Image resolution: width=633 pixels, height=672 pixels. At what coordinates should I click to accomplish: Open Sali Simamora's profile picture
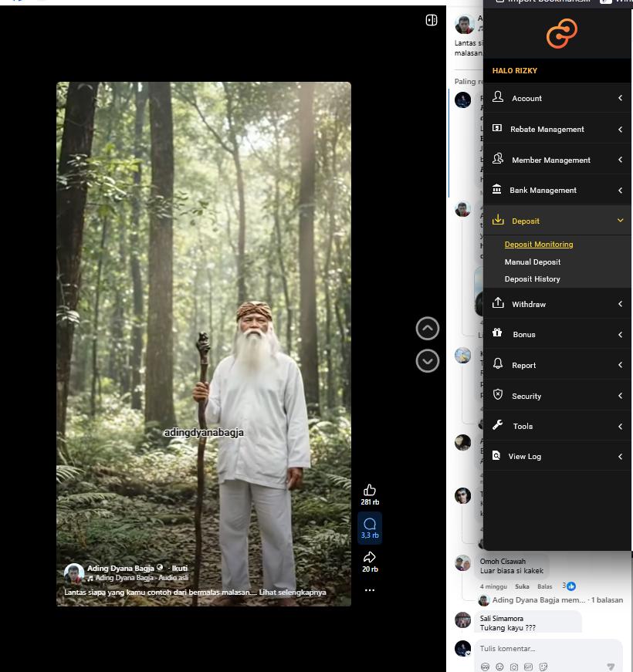click(x=462, y=620)
